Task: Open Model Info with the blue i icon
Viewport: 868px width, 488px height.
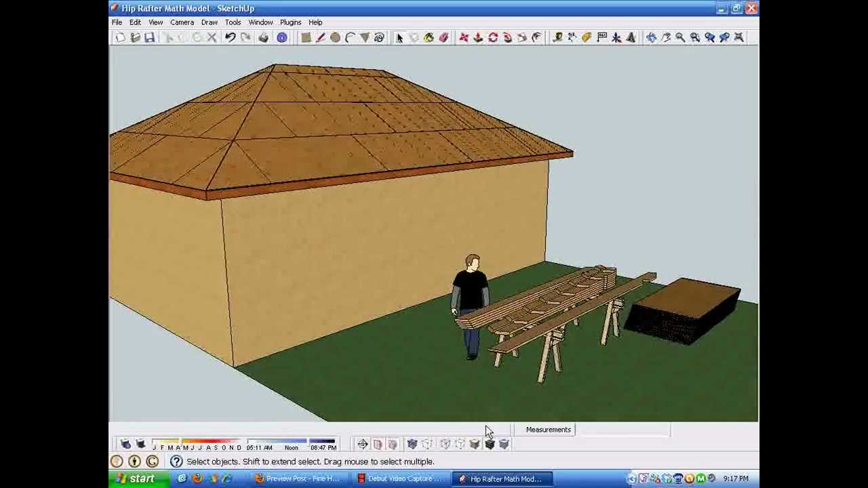Action: tap(281, 38)
